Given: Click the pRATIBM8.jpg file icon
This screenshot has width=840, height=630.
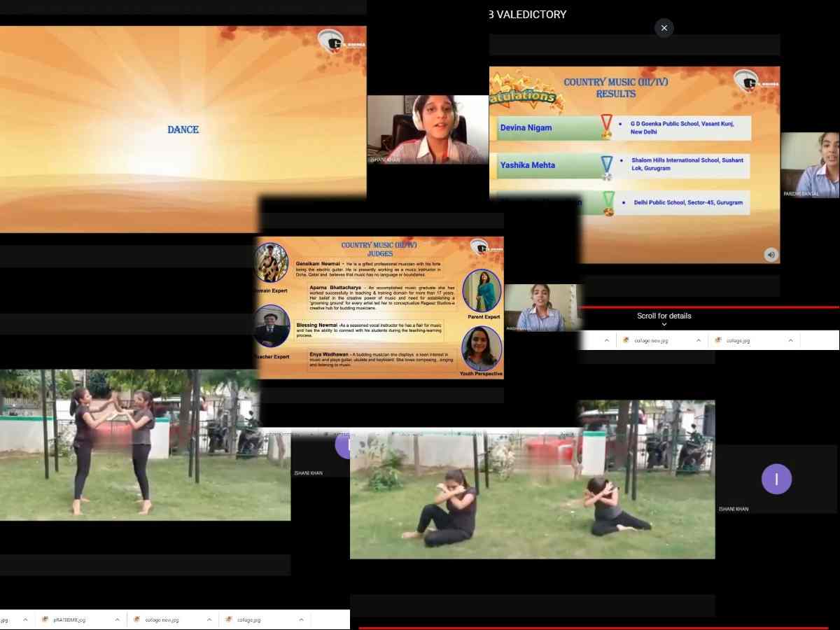Looking at the screenshot, I should [45, 619].
